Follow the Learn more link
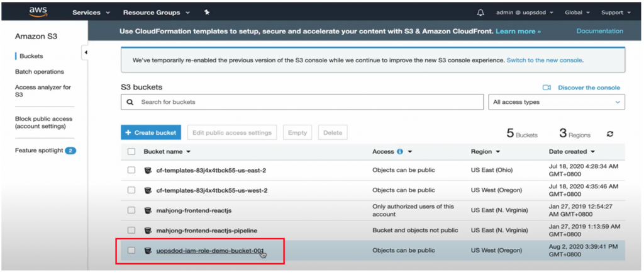Viewport: 644px width, 274px height. pos(518,31)
